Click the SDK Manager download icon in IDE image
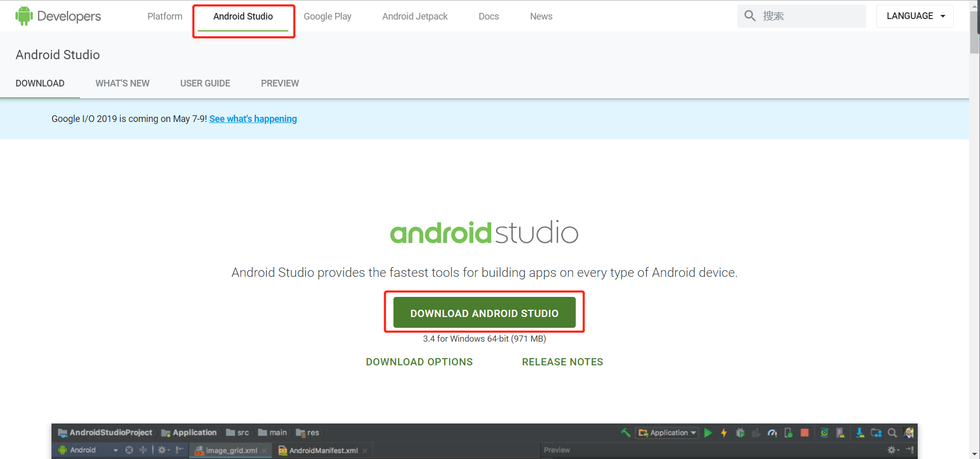 click(x=860, y=433)
